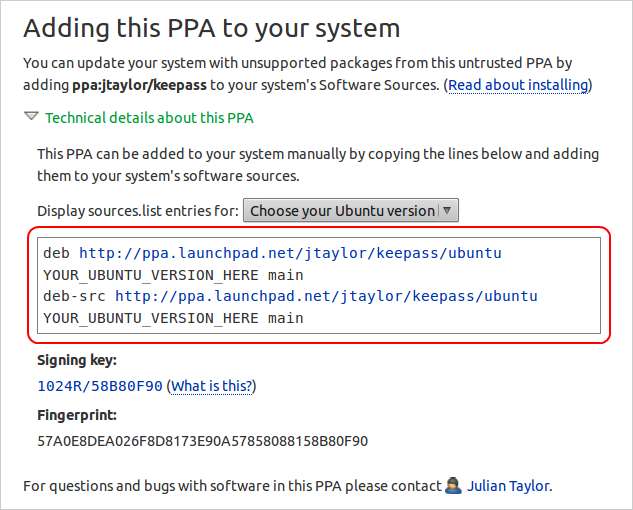The width and height of the screenshot is (633, 510).
Task: Collapse the Technical details disclosure triangle
Action: coord(32,118)
